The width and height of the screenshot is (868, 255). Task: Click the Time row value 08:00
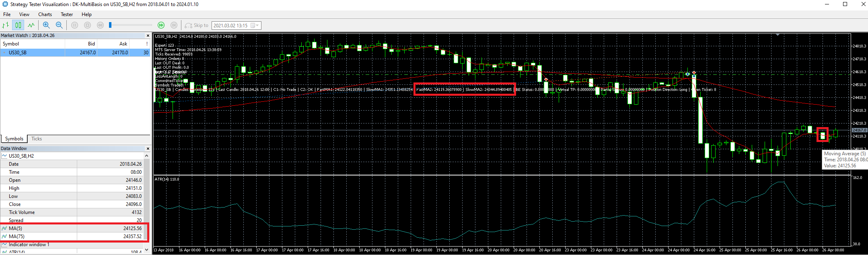136,172
